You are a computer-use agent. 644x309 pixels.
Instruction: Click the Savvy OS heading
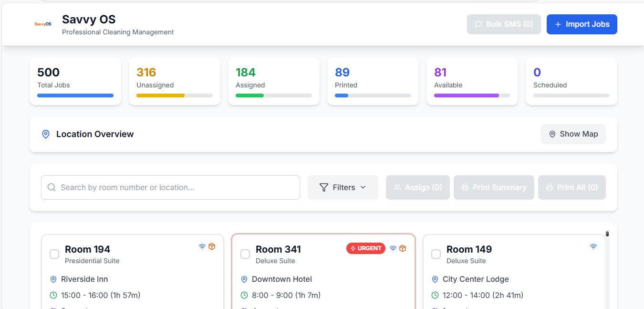[x=89, y=20]
